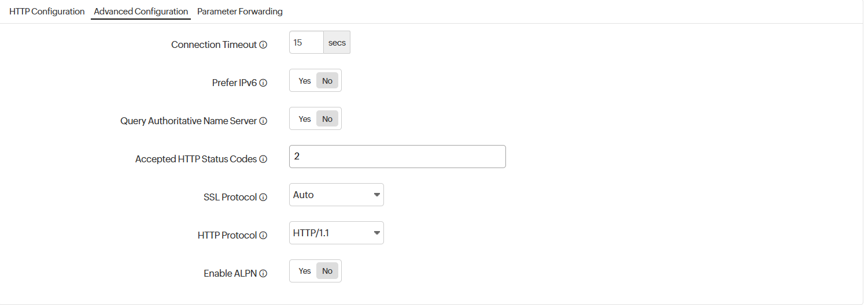Select the Advanced Configuration tab
The height and width of the screenshot is (305, 868).
(x=141, y=12)
